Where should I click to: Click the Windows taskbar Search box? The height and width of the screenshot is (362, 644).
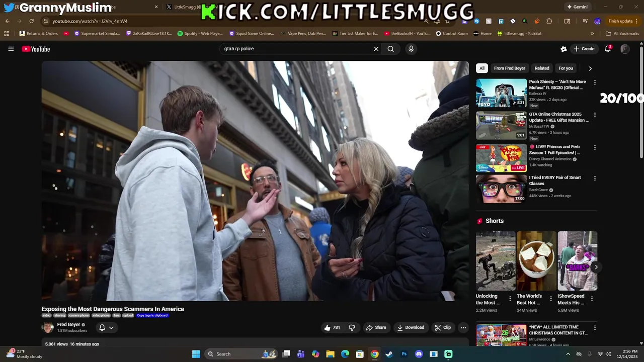(240, 354)
